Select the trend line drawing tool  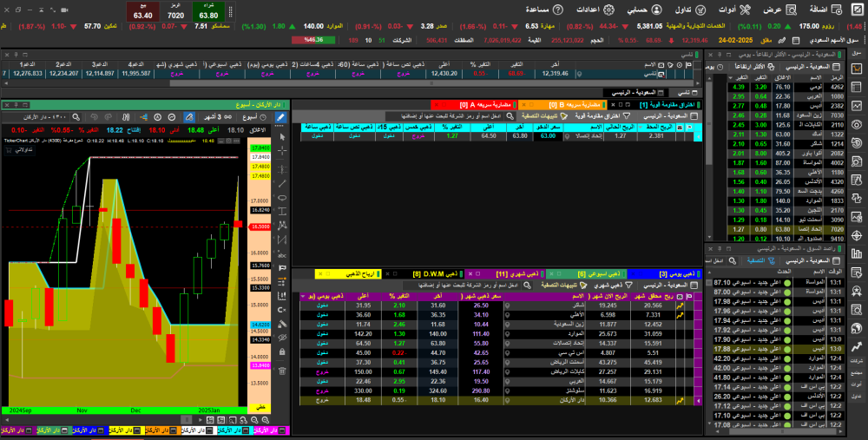280,182
